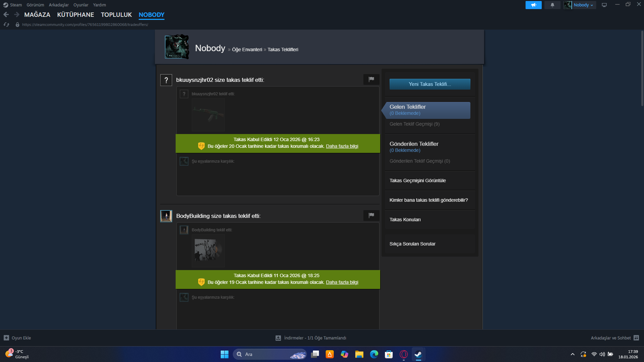Switch to the KÜTÜPHANE tab
Screen dimensions: 644x362
point(76,15)
